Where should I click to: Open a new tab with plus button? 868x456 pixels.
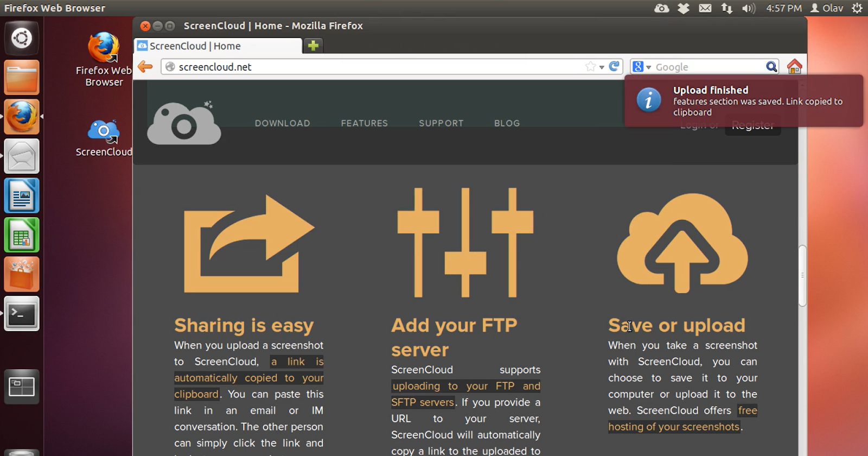tap(313, 46)
